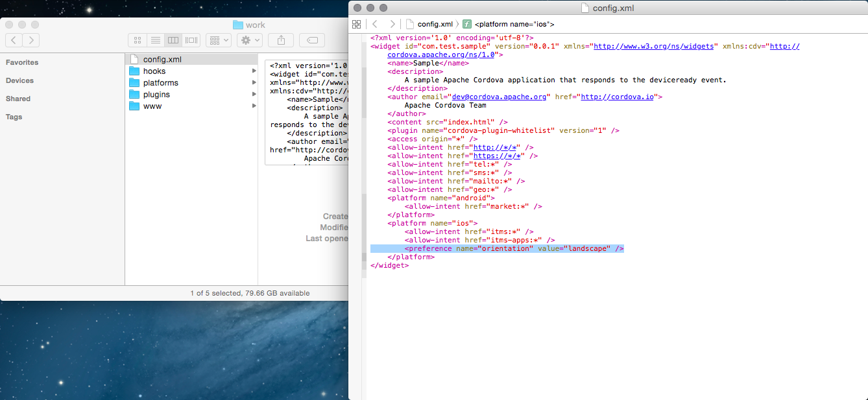Image resolution: width=868 pixels, height=400 pixels.
Task: Click the access origin line
Action: (x=433, y=139)
